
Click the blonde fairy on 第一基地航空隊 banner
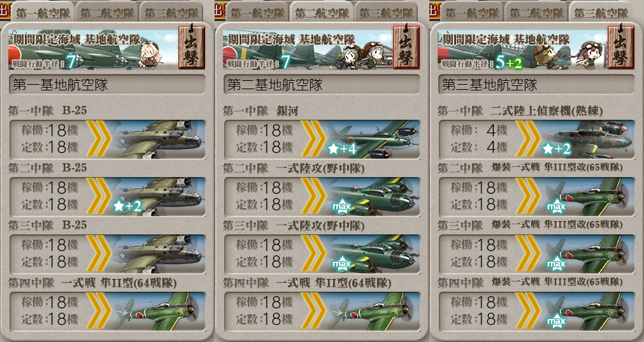[148, 54]
